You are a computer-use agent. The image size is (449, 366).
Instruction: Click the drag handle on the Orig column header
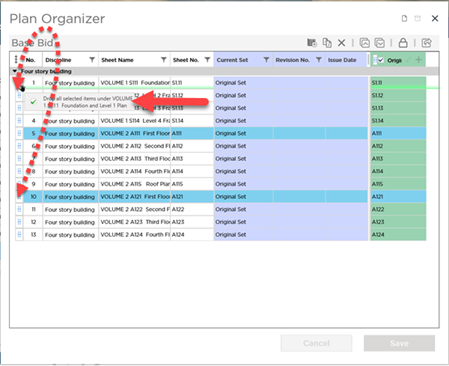(x=375, y=60)
